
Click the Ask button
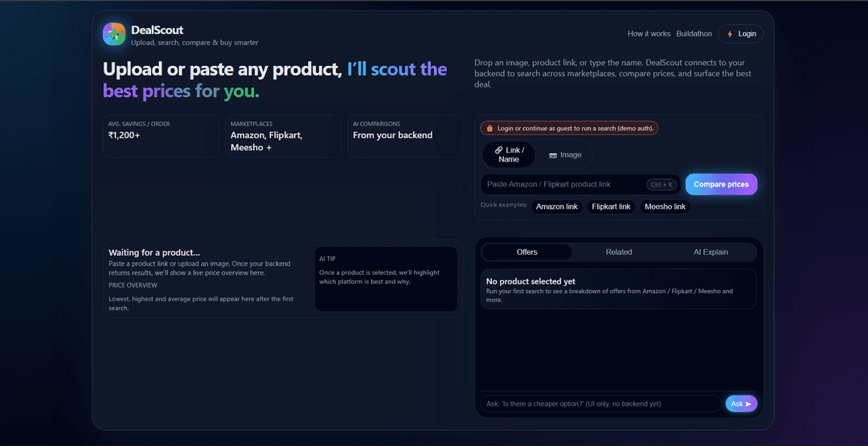pos(741,404)
